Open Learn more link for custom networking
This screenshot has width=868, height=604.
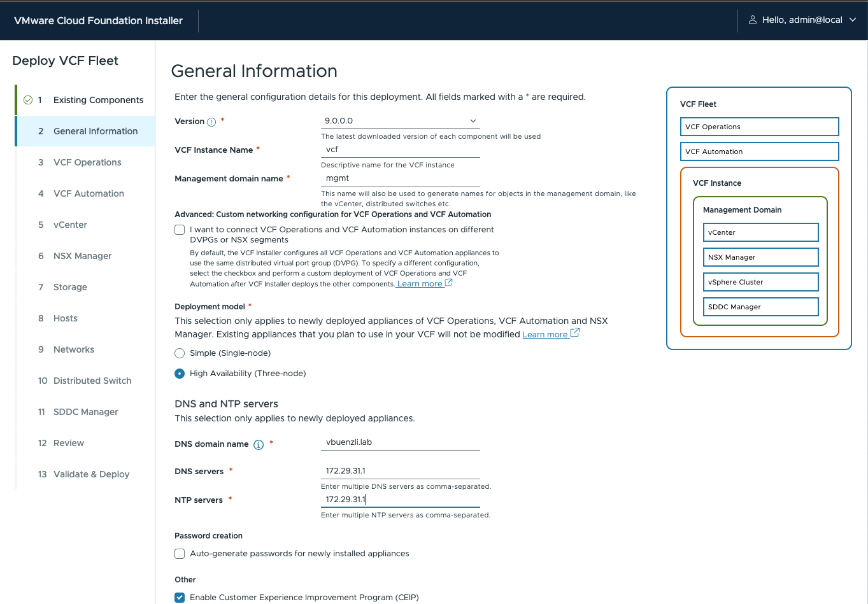pos(419,284)
